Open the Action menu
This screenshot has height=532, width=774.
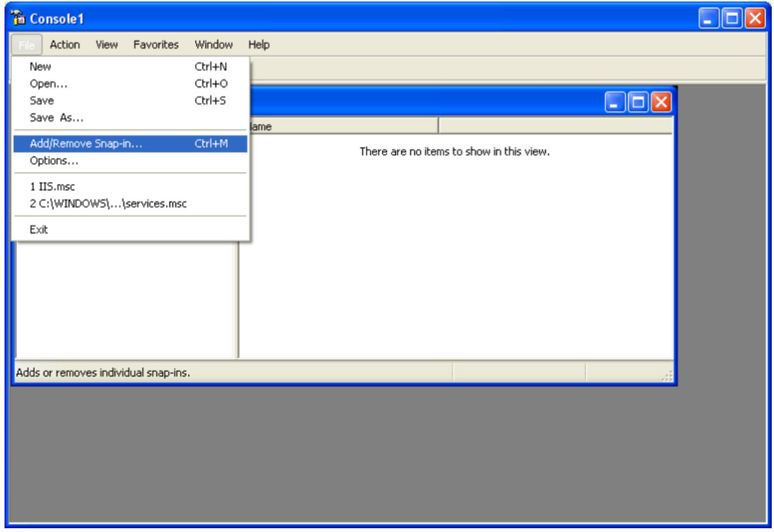(65, 45)
